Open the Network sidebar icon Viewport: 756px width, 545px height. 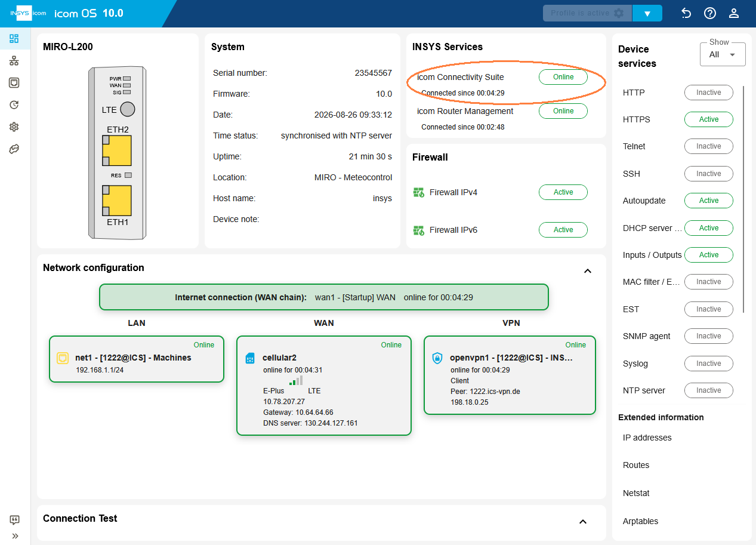14,61
